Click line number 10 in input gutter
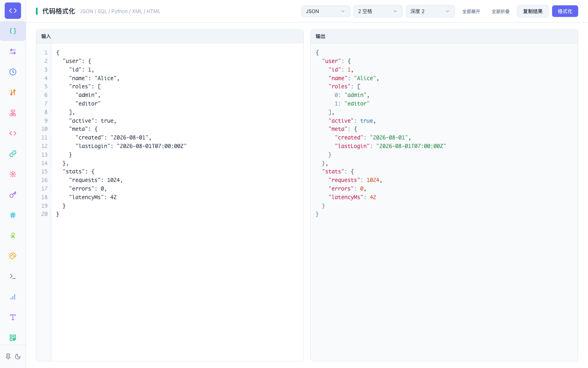Screen dimensions: 588x368 click(x=44, y=129)
